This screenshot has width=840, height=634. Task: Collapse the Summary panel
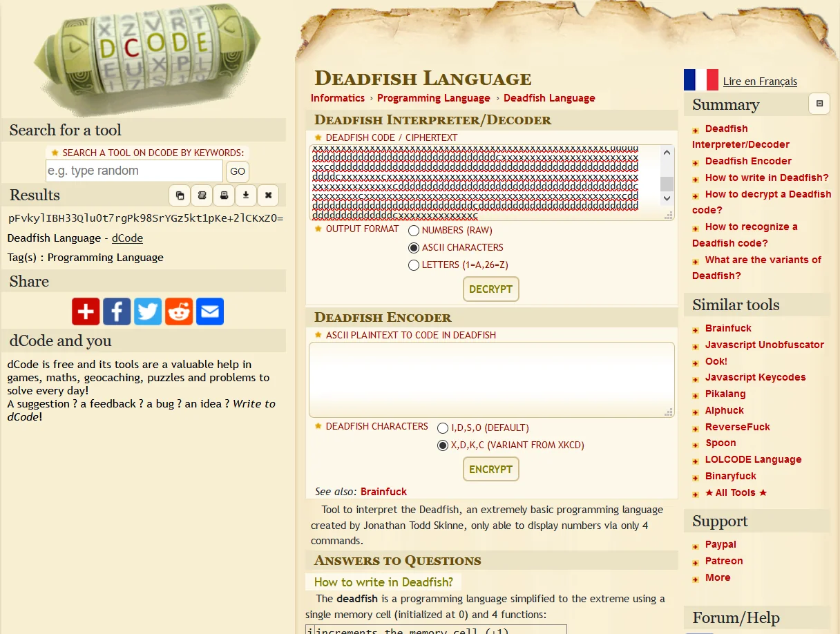coord(819,104)
